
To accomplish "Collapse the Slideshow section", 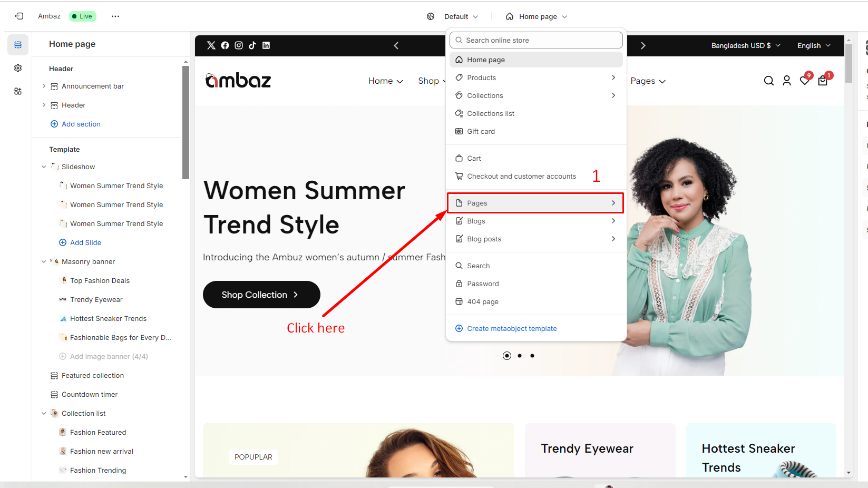I will (x=44, y=167).
